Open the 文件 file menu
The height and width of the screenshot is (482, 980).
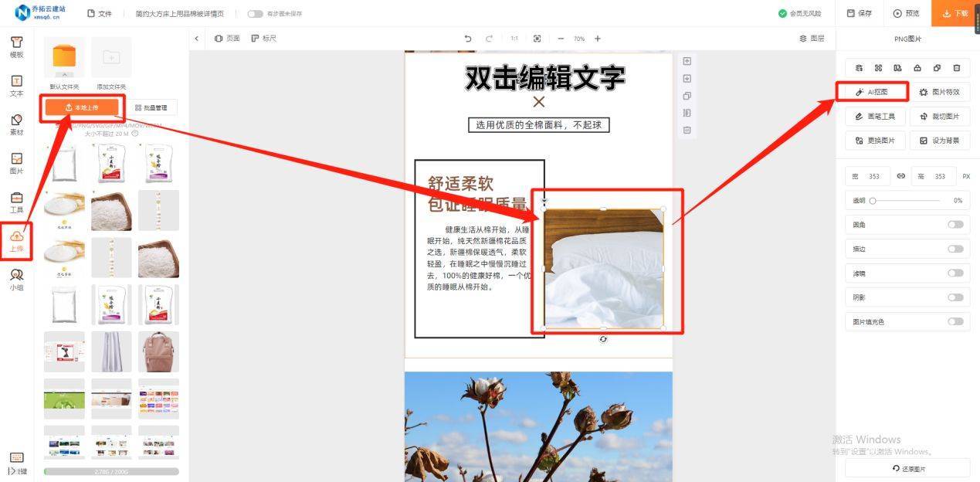(x=100, y=14)
